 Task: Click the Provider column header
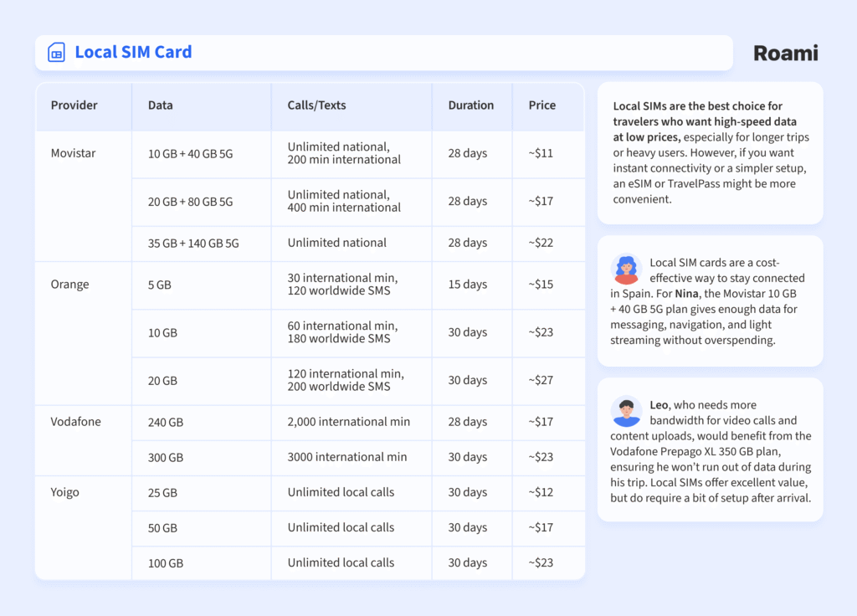coord(74,105)
